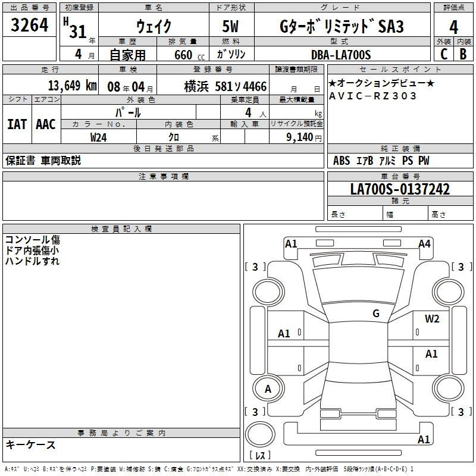
Task: Click the コンソール傷 inspector note
Action: coord(33,240)
